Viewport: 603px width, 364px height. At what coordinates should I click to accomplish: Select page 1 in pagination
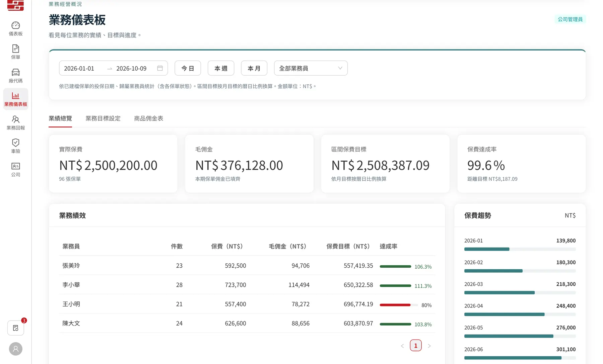pyautogui.click(x=416, y=346)
